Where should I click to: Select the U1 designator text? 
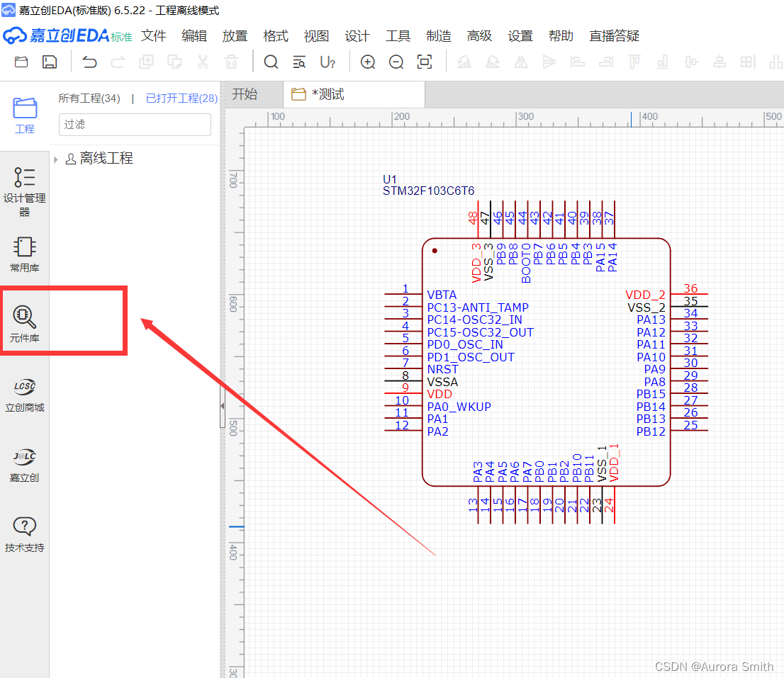[x=389, y=179]
